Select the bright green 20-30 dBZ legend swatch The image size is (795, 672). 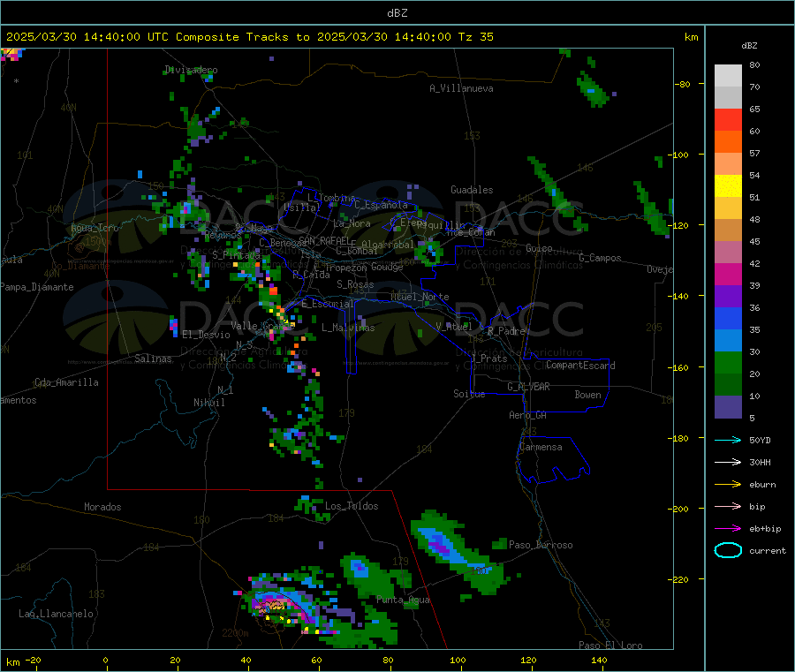[728, 363]
